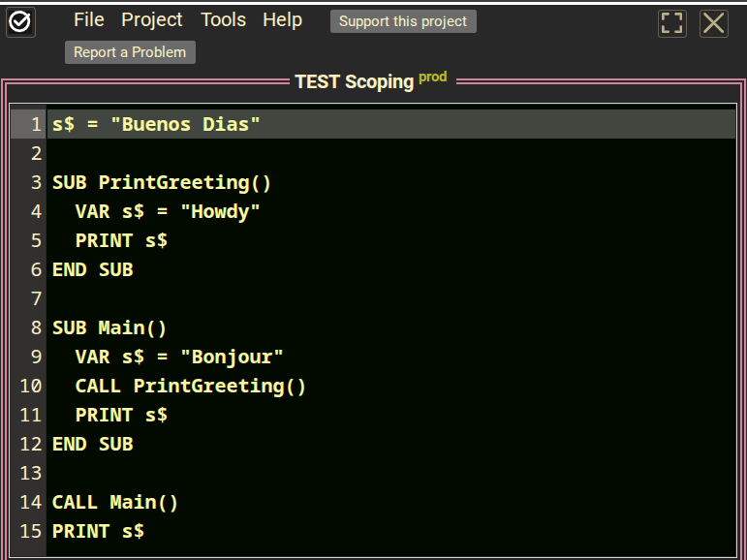Screen dimensions: 747x560
Task: Click the "Bonjour" string on line 9
Action: click(232, 358)
